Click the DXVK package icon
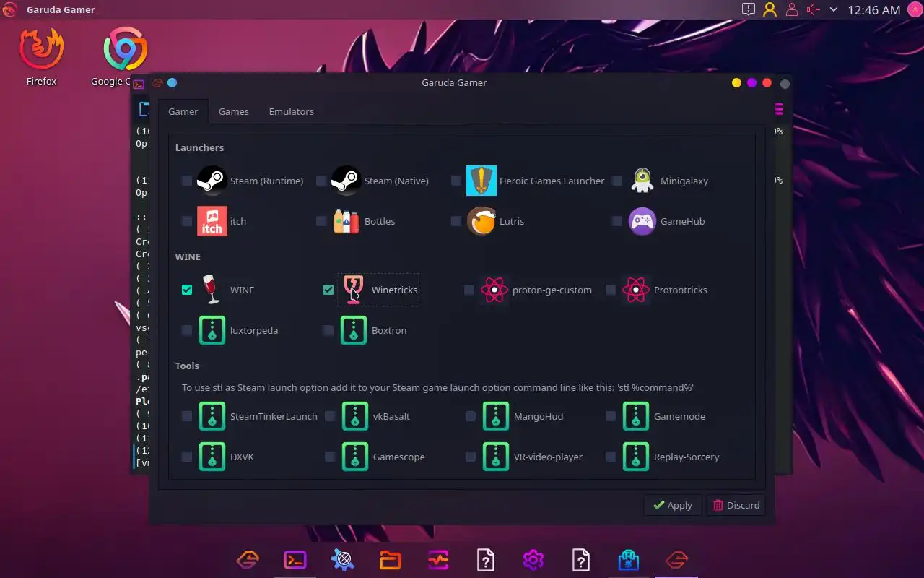Viewport: 924px width, 578px height. (x=212, y=457)
